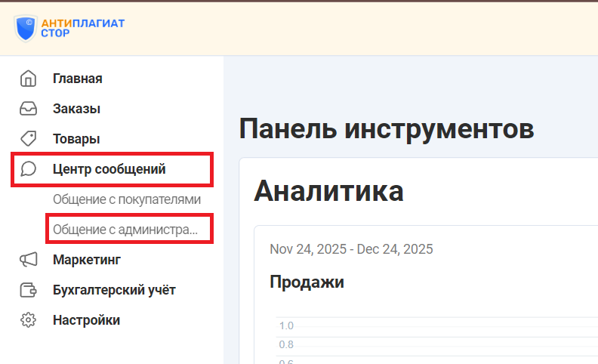598x364 pixels.
Task: Click the megaphone icon beside Маркетинг
Action: [x=28, y=260]
